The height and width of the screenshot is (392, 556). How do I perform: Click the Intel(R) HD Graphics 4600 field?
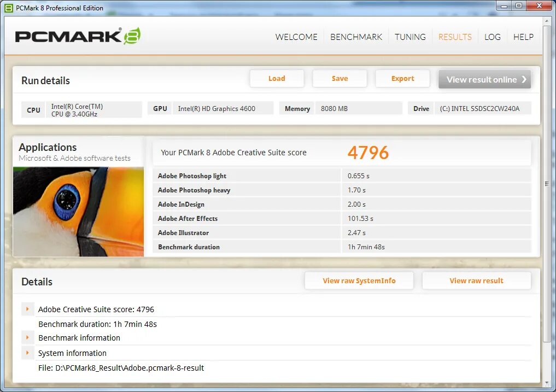(223, 109)
